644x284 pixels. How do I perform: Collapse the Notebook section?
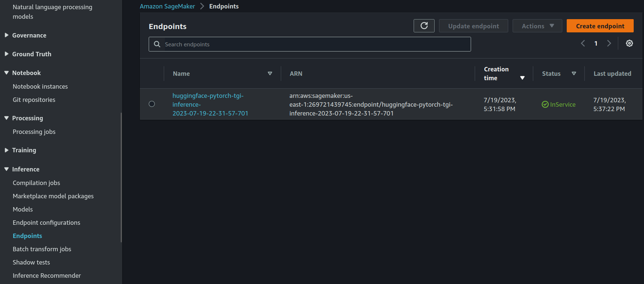click(7, 73)
